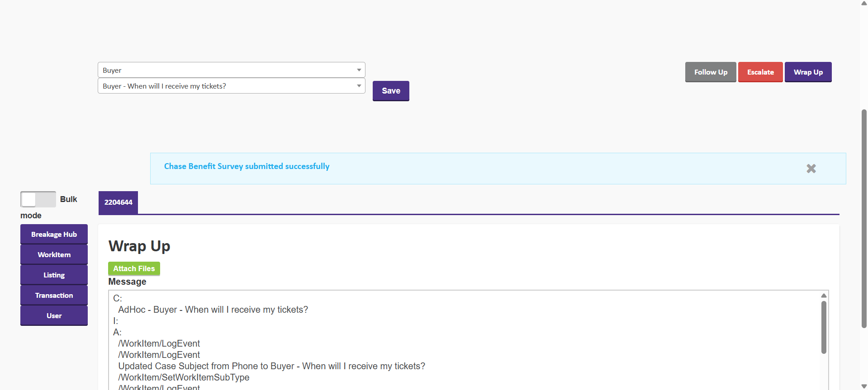Click the page scroll-down arrow
Image resolution: width=868 pixels, height=390 pixels.
(x=864, y=386)
